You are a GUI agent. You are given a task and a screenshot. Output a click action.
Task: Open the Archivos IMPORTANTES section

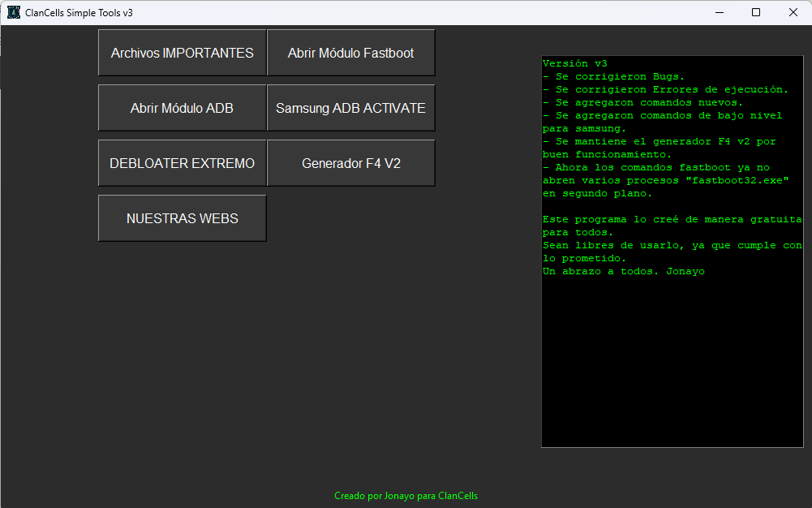point(183,53)
